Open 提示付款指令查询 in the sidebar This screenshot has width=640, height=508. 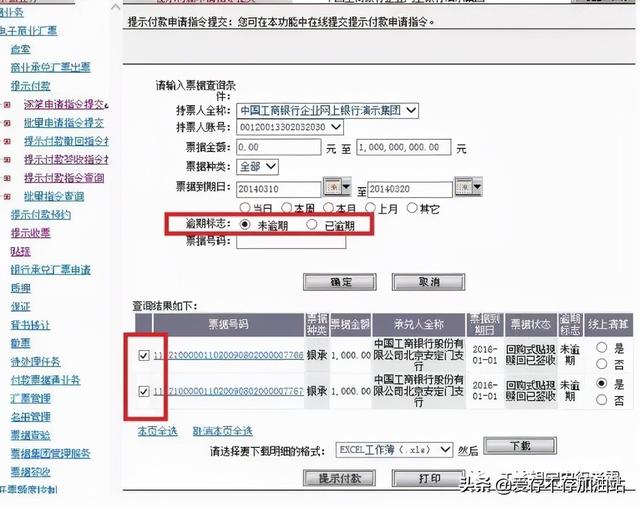(x=64, y=178)
